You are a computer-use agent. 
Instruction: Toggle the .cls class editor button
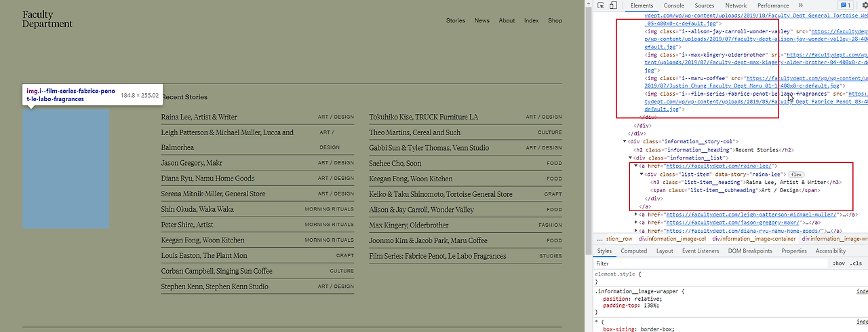point(856,263)
